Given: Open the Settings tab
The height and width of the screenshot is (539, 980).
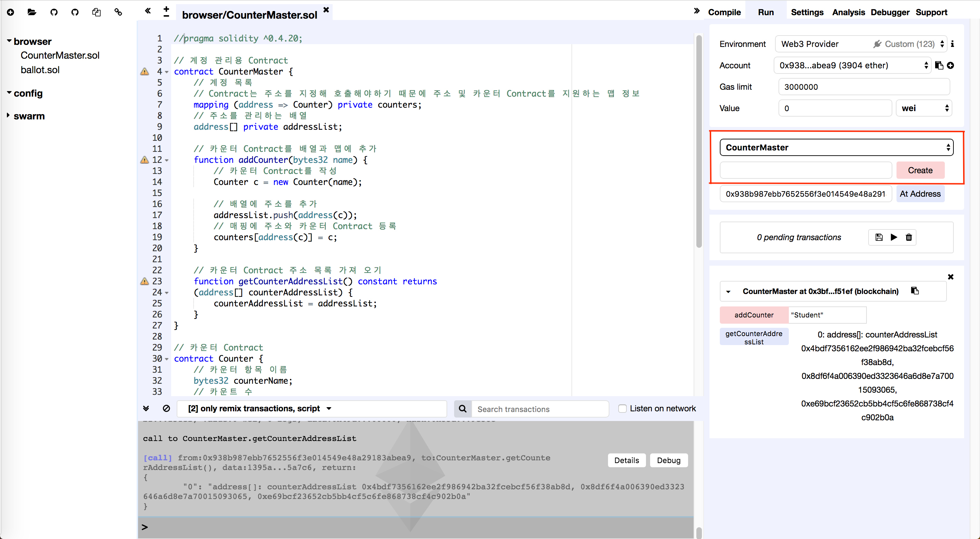Looking at the screenshot, I should click(x=807, y=12).
